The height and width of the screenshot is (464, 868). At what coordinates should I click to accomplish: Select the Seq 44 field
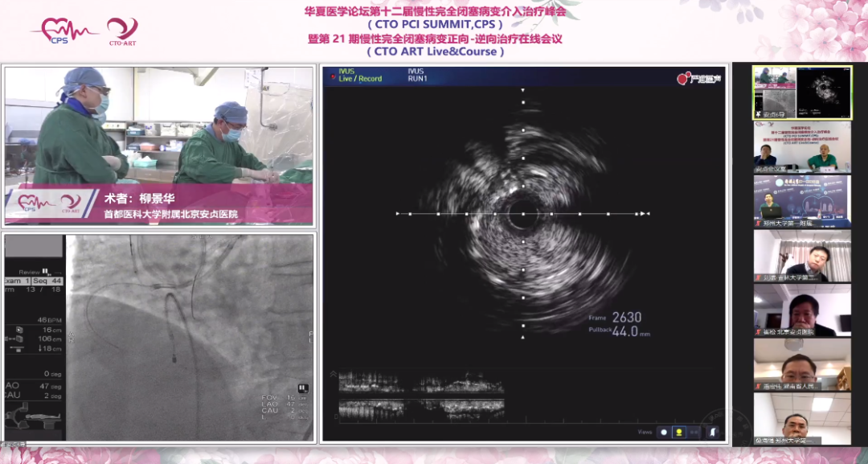47,281
